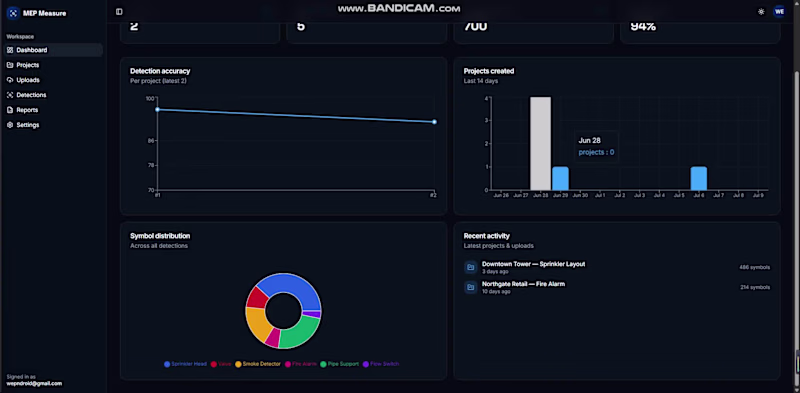
Task: Go to Projects in the sidebar
Action: (53, 65)
